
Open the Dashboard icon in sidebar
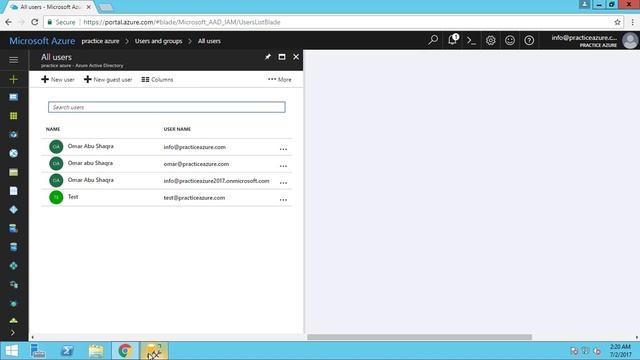(x=13, y=97)
